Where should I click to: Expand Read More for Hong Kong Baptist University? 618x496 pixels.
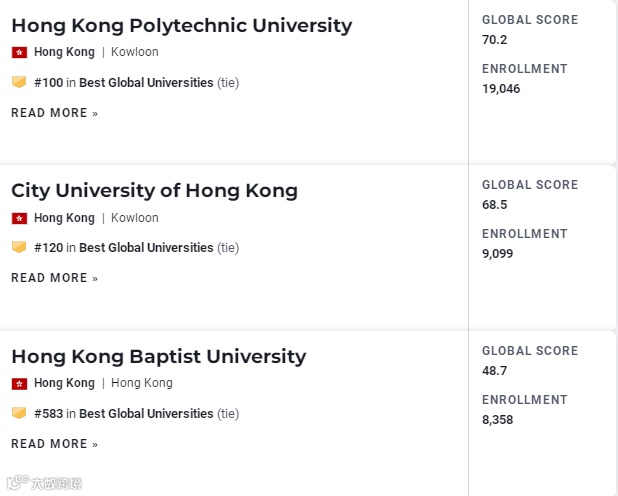click(54, 444)
